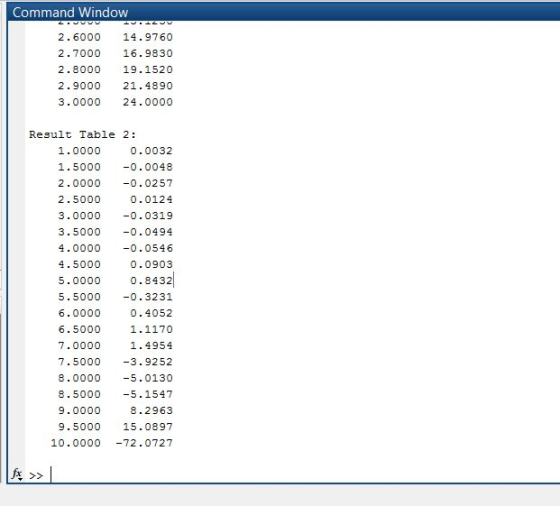Click the value 9.5000
The image size is (560, 506).
coord(79,427)
